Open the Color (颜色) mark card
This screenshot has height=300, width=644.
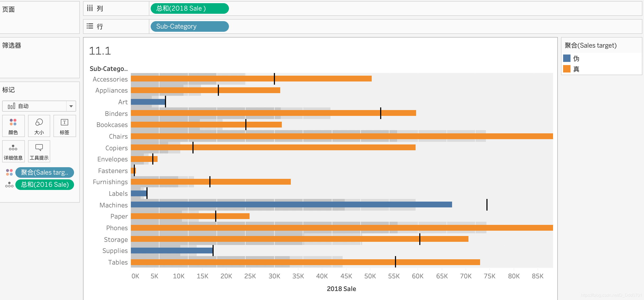(x=13, y=126)
